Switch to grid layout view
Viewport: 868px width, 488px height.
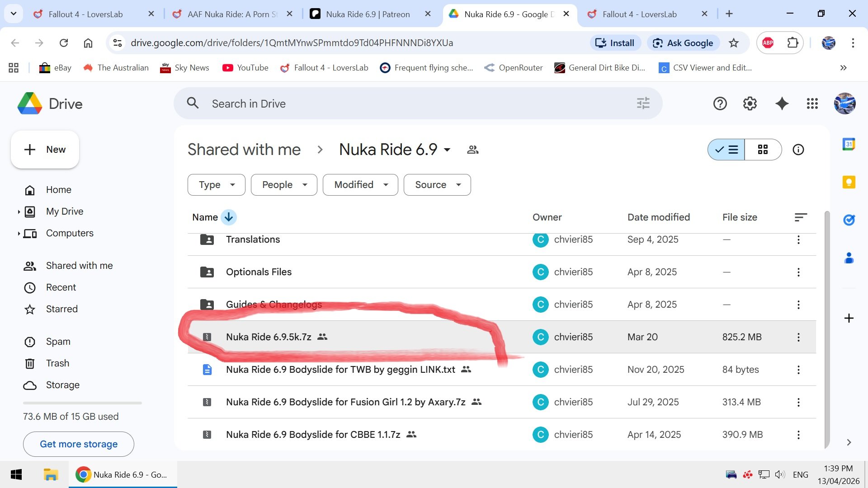pyautogui.click(x=763, y=150)
